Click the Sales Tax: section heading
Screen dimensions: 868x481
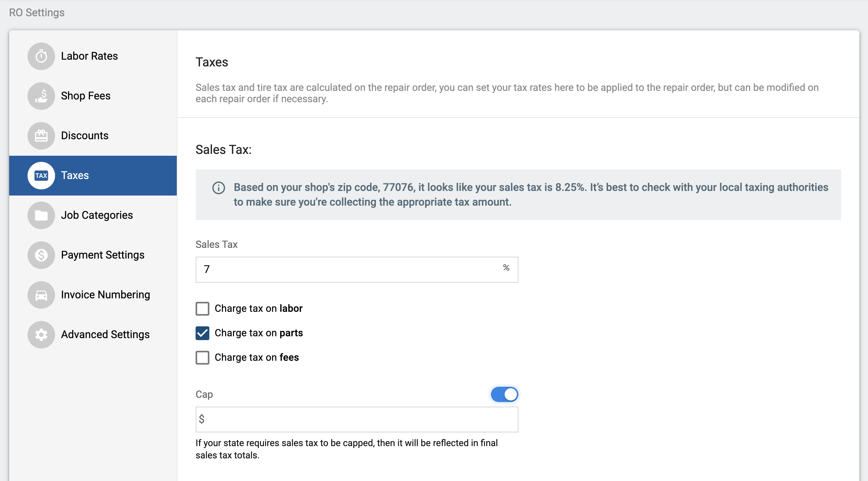223,149
